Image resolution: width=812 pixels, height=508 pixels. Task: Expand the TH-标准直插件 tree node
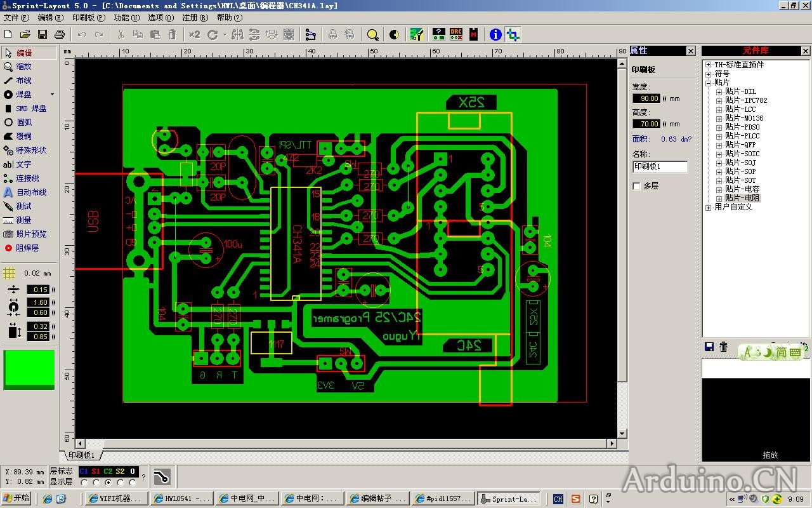coord(709,65)
